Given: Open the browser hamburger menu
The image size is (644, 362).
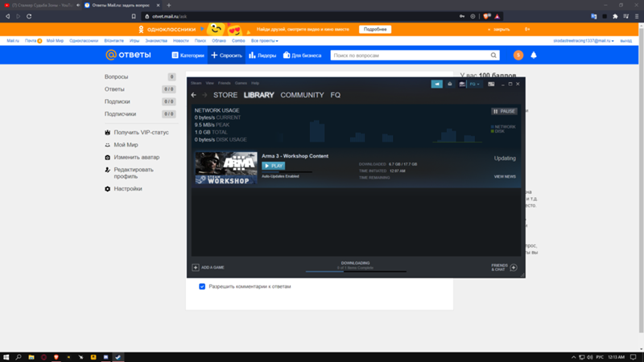Looking at the screenshot, I should tap(637, 16).
